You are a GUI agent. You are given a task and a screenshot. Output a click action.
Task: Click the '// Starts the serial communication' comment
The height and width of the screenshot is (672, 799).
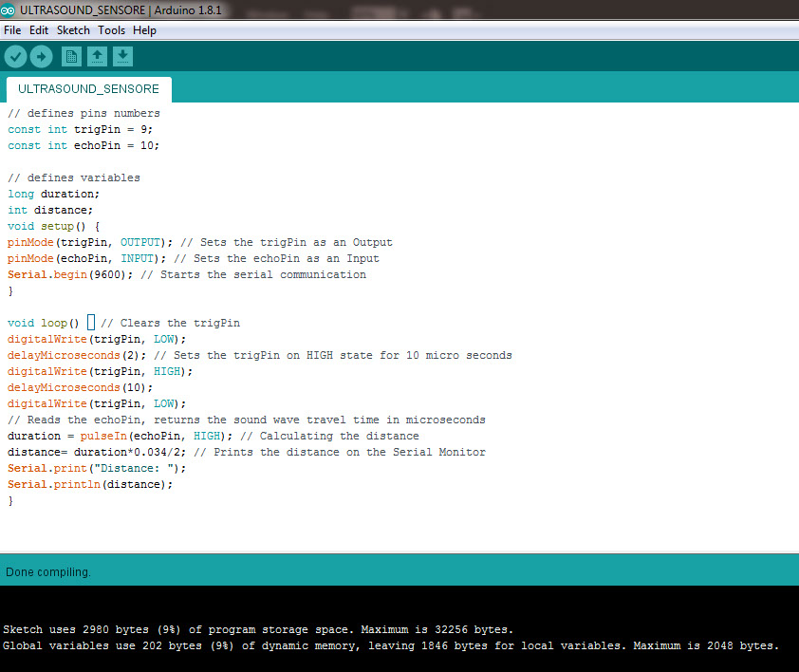point(253,275)
